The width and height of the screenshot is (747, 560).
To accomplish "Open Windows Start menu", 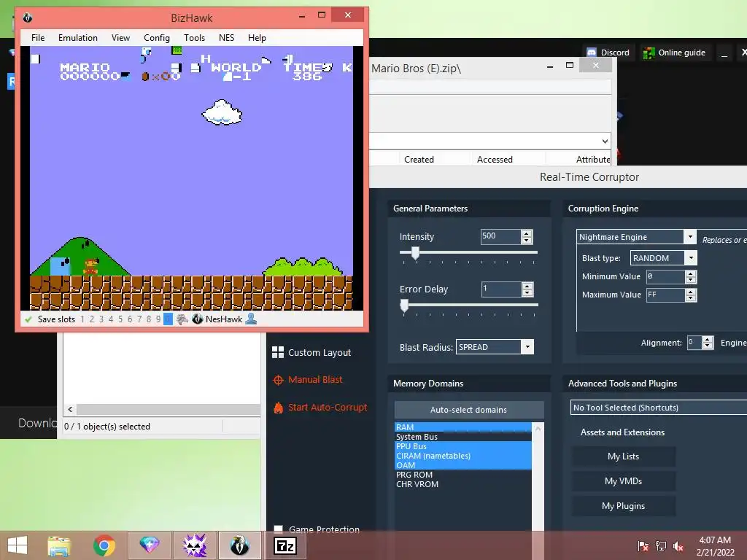I will point(18,545).
